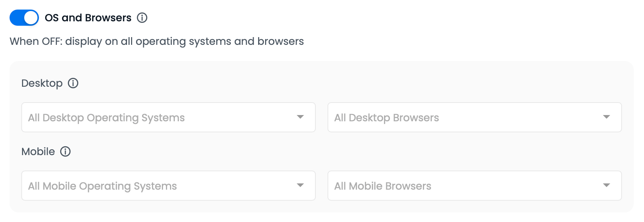Click the "When OFF" description text
The width and height of the screenshot is (644, 222).
click(157, 41)
